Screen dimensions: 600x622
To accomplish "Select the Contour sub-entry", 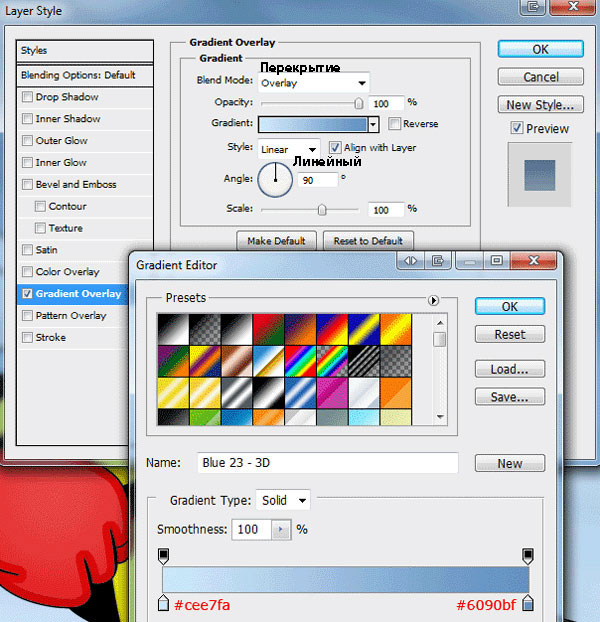I will (x=67, y=206).
